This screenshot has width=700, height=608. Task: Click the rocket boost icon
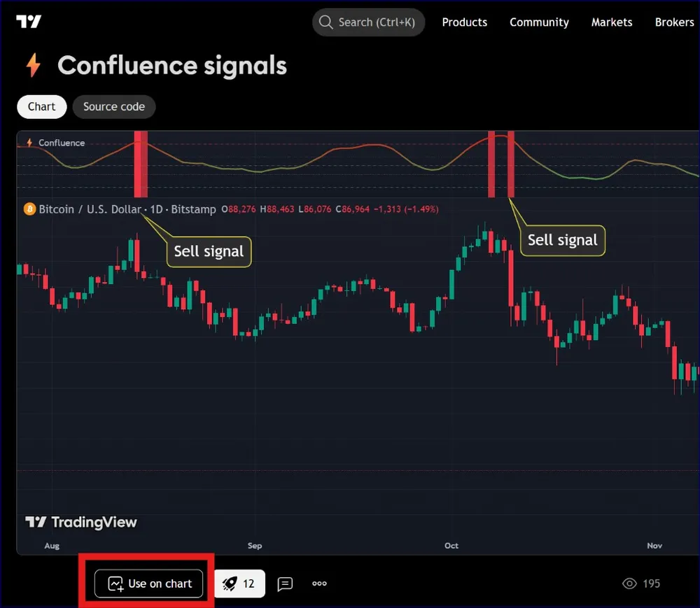click(x=227, y=583)
